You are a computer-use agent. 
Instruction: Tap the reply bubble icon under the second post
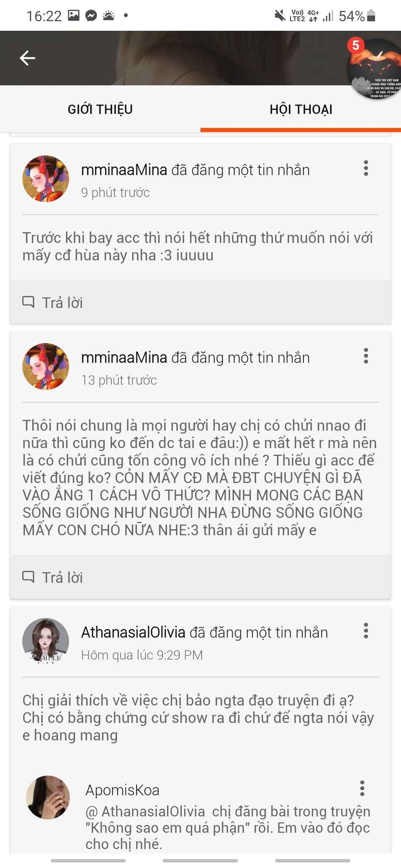tap(29, 576)
